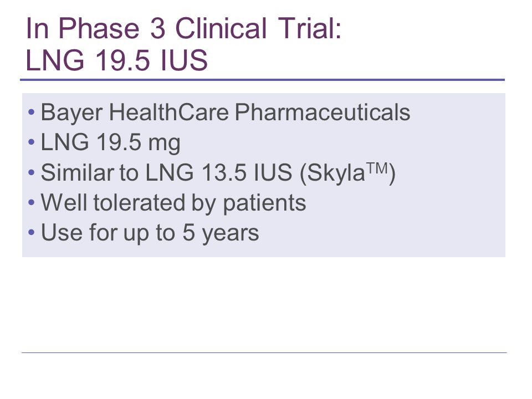Click the word 'Pharmaceuticals' in first bullet
532x399 pixels.
point(323,112)
